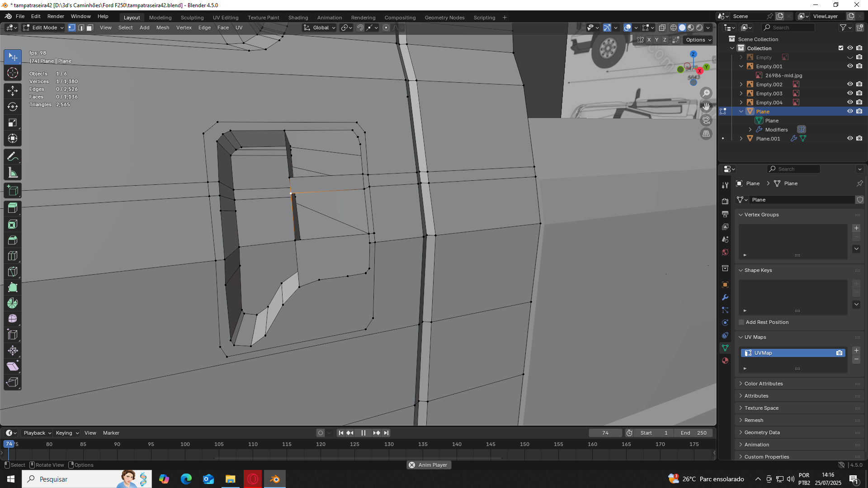The width and height of the screenshot is (868, 488).
Task: Open the Edit Mode dropdown
Action: (x=44, y=28)
